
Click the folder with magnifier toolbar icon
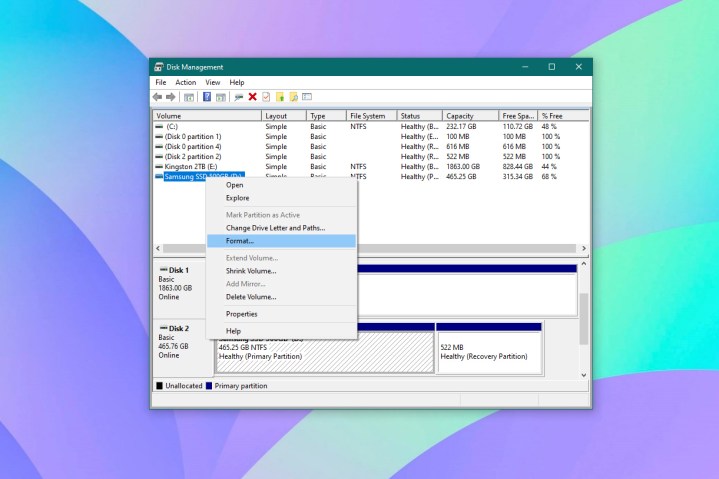click(x=294, y=97)
